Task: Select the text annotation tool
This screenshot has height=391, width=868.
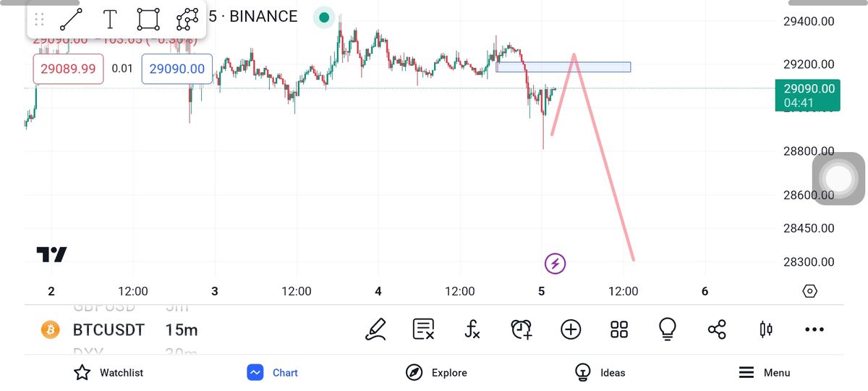Action: pyautogui.click(x=110, y=19)
